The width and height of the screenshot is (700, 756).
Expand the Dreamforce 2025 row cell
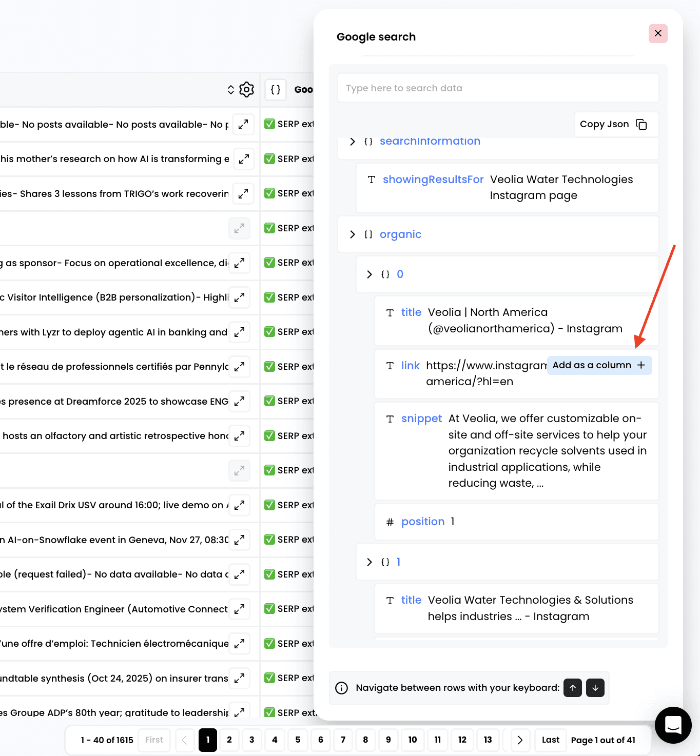[x=239, y=401]
